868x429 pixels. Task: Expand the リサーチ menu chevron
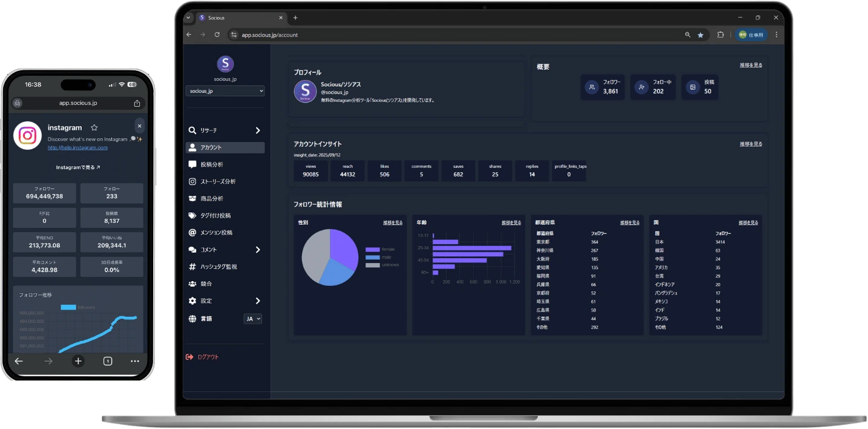coord(257,130)
